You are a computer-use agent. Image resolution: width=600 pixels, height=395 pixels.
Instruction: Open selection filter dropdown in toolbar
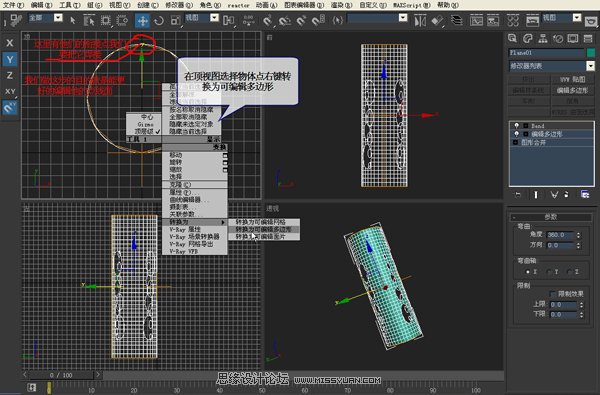tap(58, 18)
